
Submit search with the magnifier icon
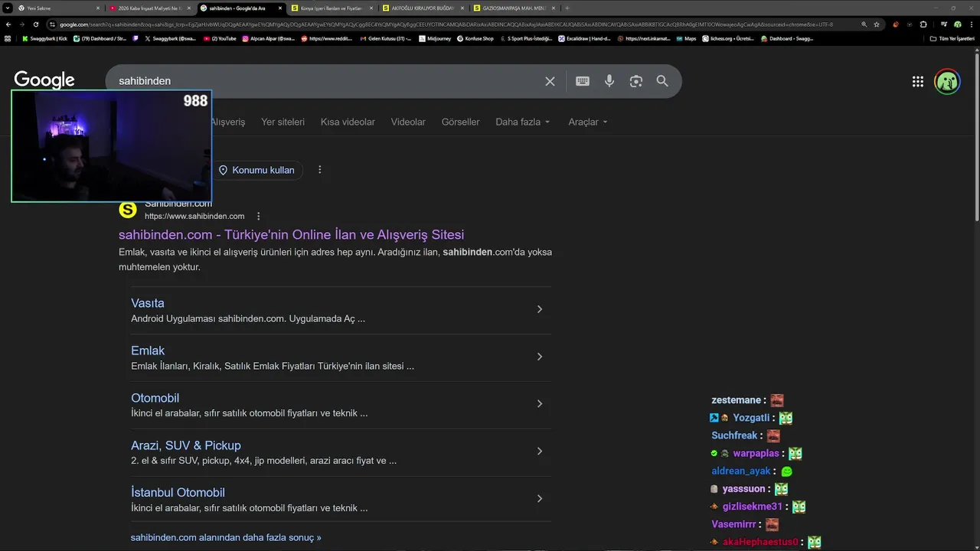[662, 81]
